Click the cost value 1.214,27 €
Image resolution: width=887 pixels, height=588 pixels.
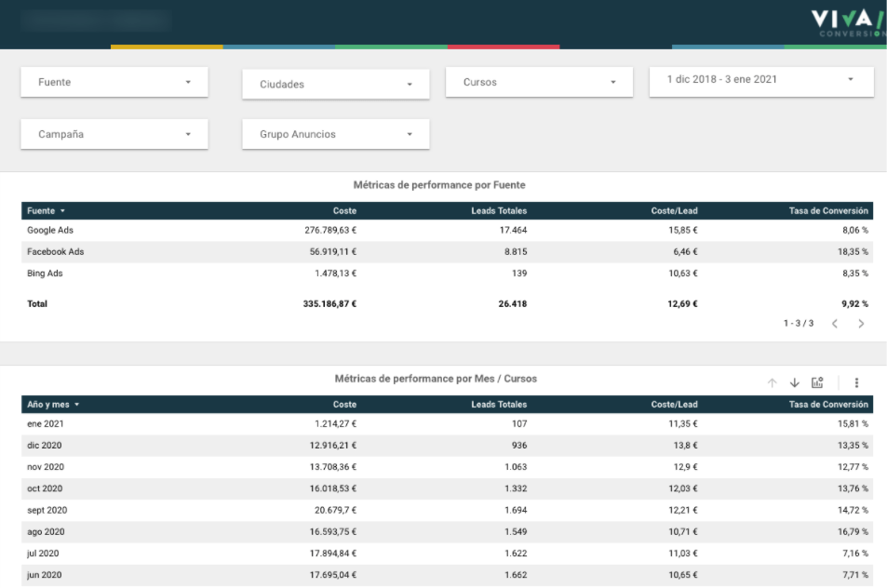tap(335, 423)
